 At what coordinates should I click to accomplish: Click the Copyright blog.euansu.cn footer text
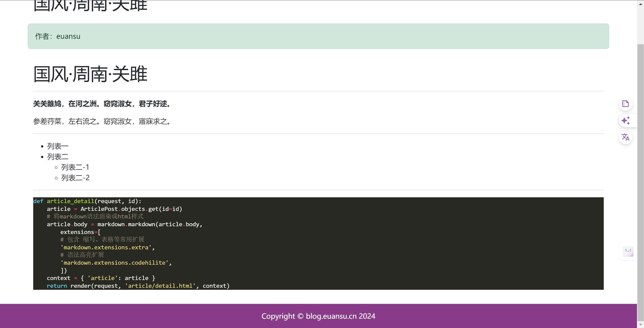(318, 316)
